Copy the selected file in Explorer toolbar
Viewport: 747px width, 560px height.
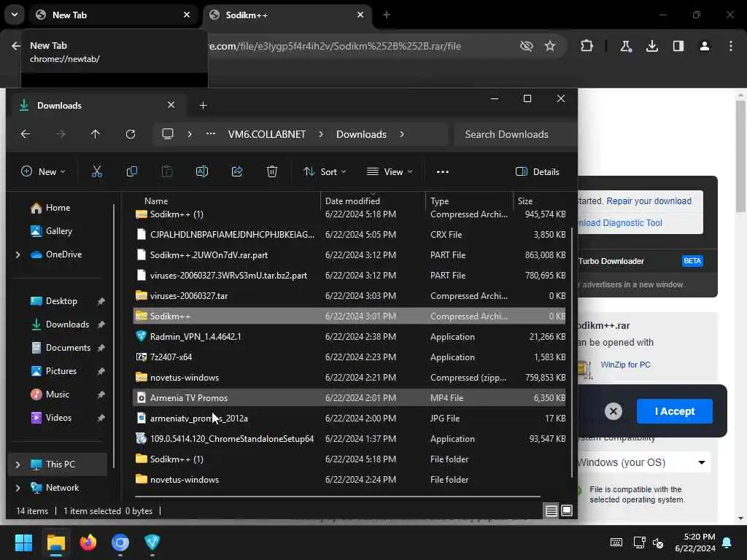pyautogui.click(x=132, y=171)
